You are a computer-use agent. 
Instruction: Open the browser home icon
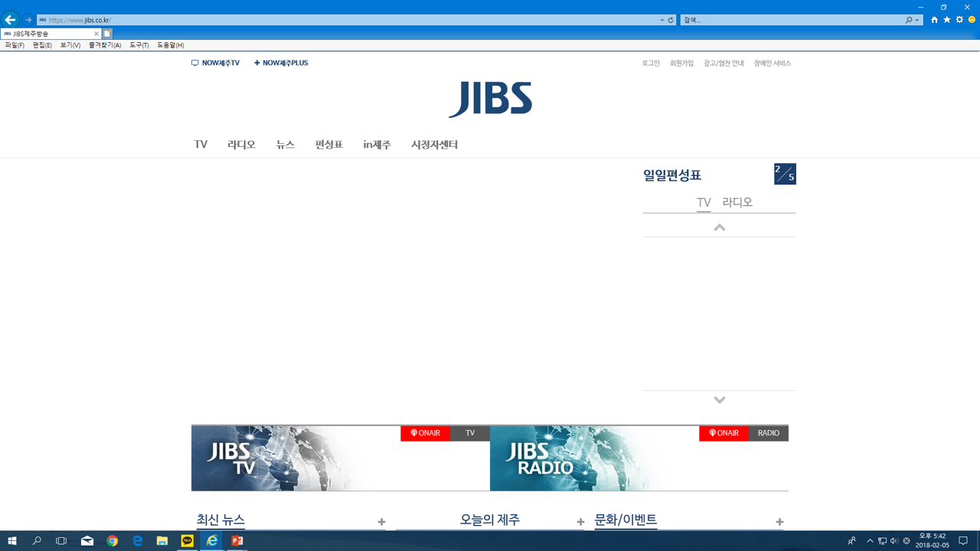tap(934, 20)
